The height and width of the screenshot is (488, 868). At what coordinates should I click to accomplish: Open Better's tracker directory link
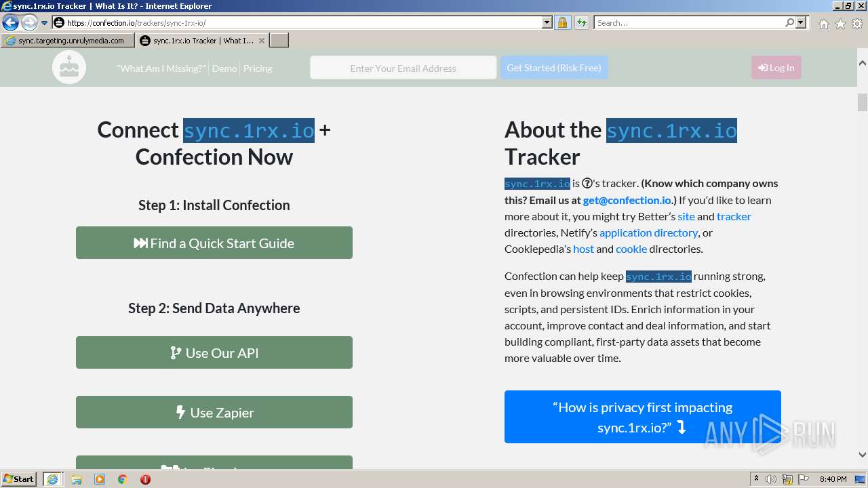pos(734,216)
